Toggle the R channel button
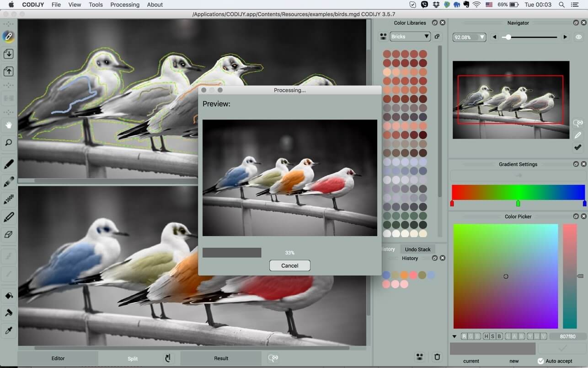 pos(464,336)
